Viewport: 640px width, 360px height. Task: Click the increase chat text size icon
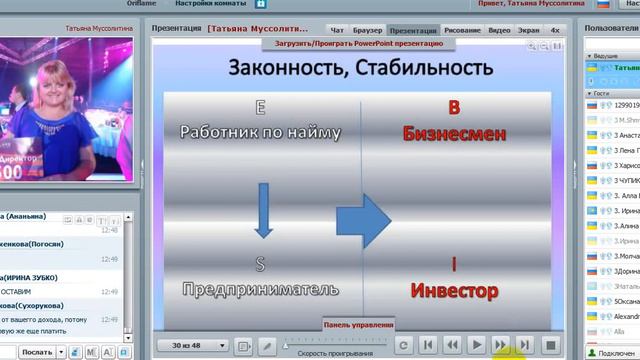[x=102, y=221]
